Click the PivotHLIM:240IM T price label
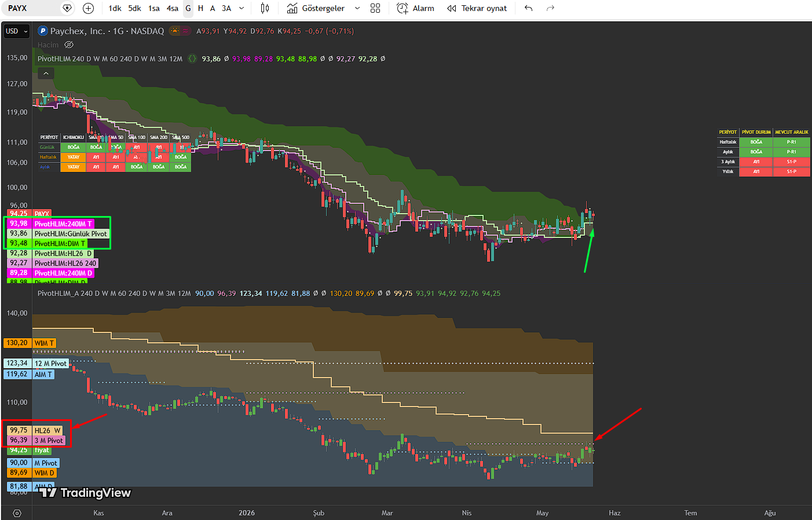This screenshot has height=520, width=812. (x=51, y=224)
